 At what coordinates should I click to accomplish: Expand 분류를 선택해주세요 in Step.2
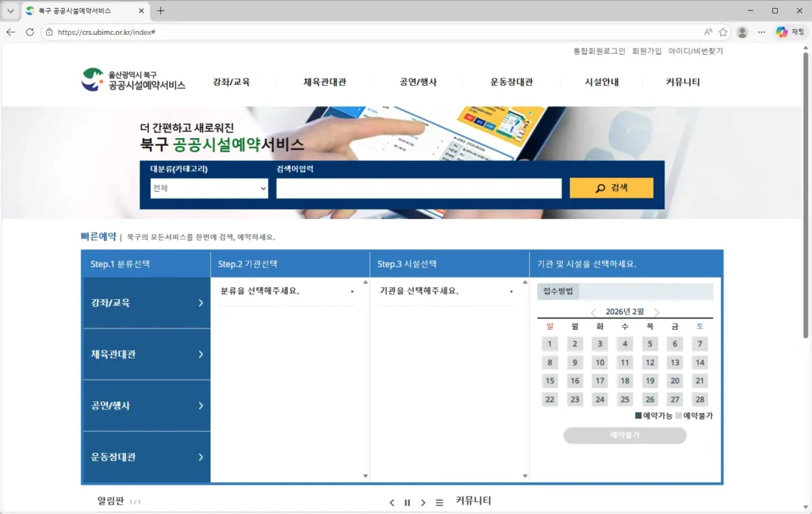click(x=288, y=291)
